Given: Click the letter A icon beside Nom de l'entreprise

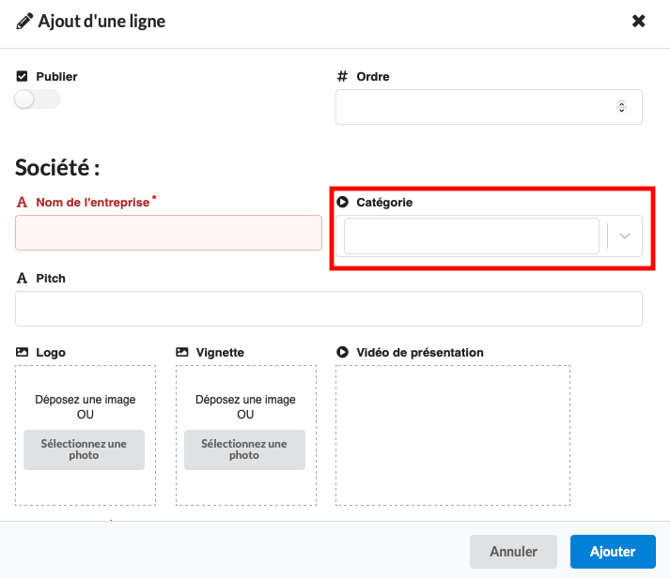Looking at the screenshot, I should pyautogui.click(x=22, y=202).
